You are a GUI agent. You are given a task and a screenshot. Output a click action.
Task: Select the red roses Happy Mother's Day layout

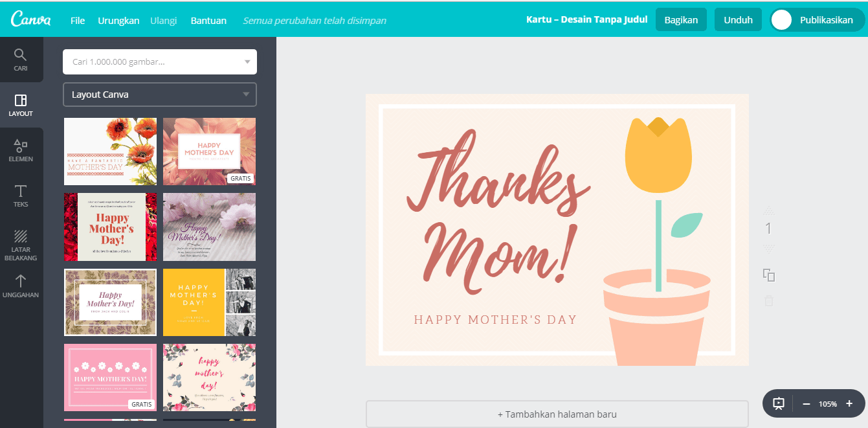(110, 227)
